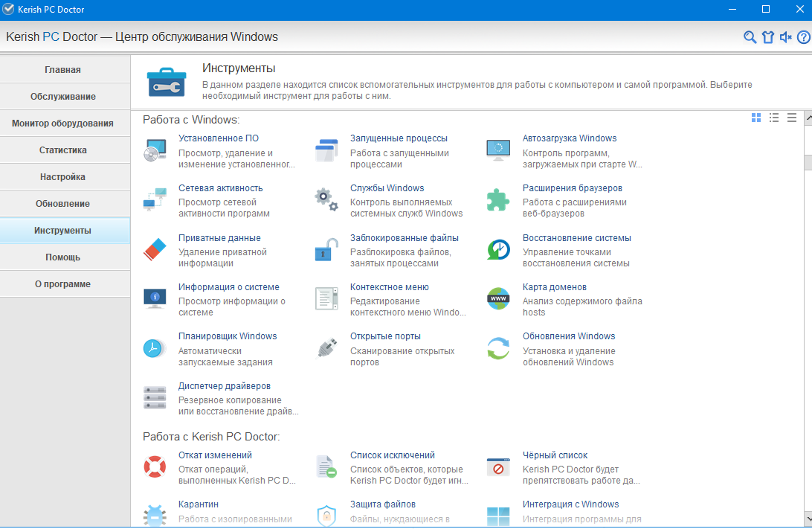Screen dimensions: 812x529
Task: Switch to detailed list view icon
Action: coord(773,118)
